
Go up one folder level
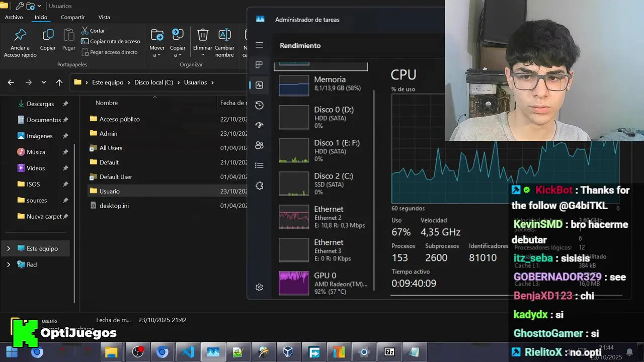tap(59, 82)
